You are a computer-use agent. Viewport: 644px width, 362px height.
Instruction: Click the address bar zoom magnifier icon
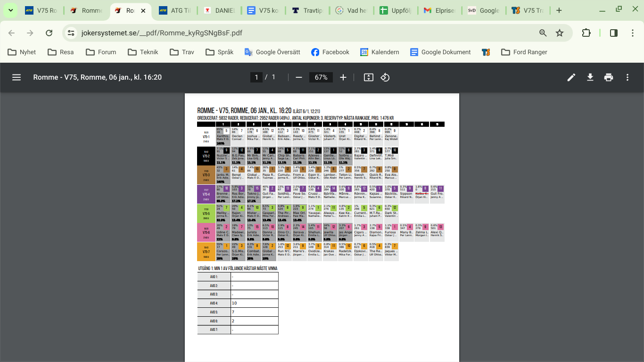pos(543,33)
